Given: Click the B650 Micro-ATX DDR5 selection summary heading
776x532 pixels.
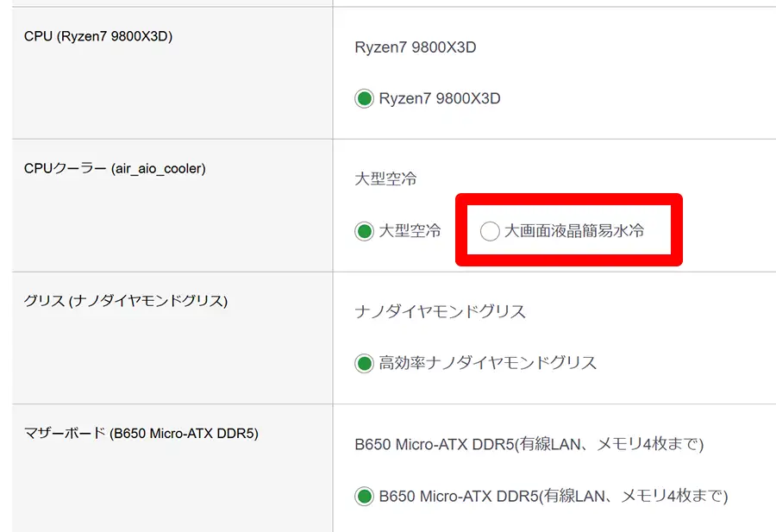Looking at the screenshot, I should tap(529, 444).
